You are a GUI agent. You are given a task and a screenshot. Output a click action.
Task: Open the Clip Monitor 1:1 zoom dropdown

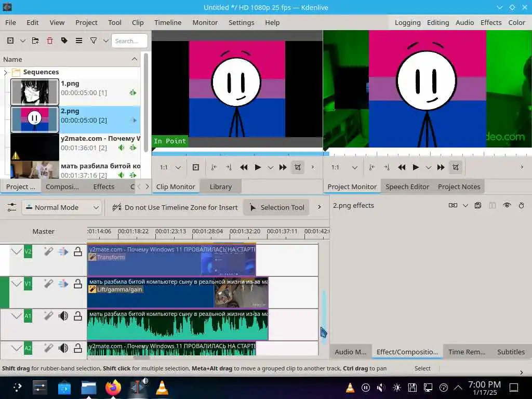pos(170,167)
